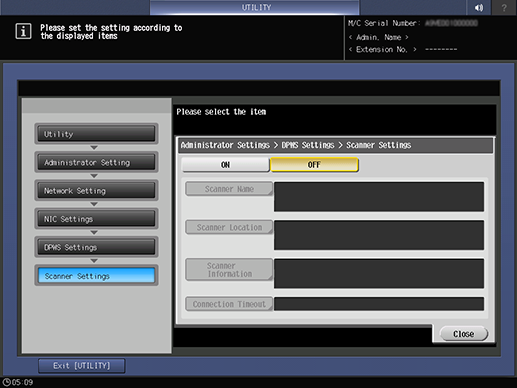This screenshot has width=517, height=388.
Task: Click the Scanner Information text field
Action: point(379,273)
